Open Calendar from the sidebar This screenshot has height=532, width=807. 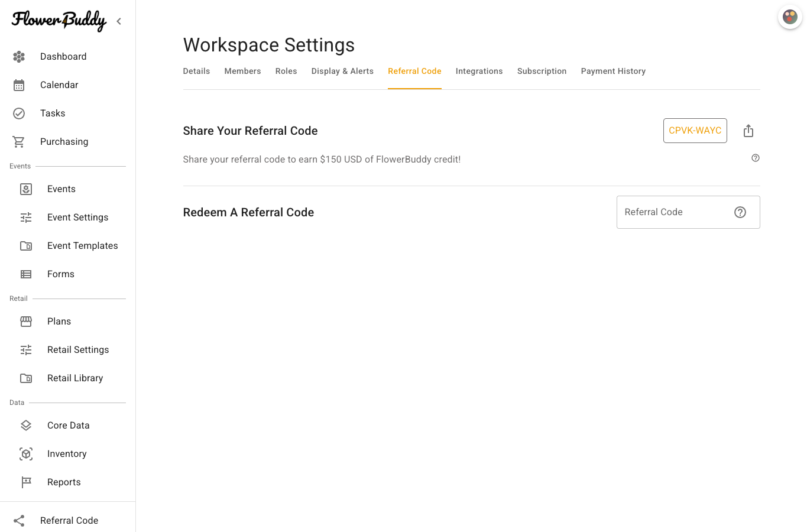pyautogui.click(x=68, y=85)
